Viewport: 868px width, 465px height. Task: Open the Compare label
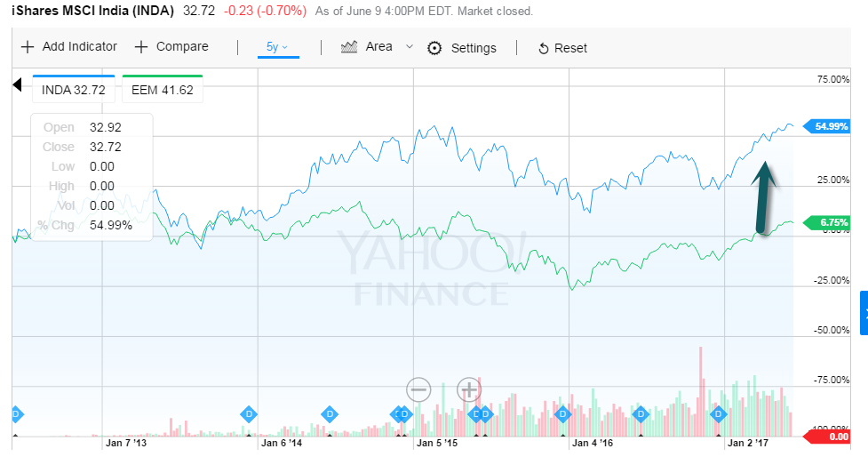182,46
